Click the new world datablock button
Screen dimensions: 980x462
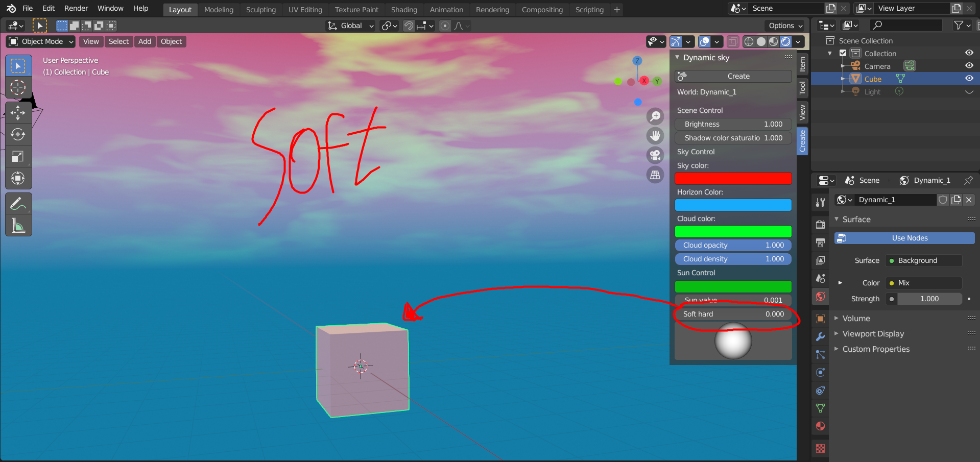(956, 200)
